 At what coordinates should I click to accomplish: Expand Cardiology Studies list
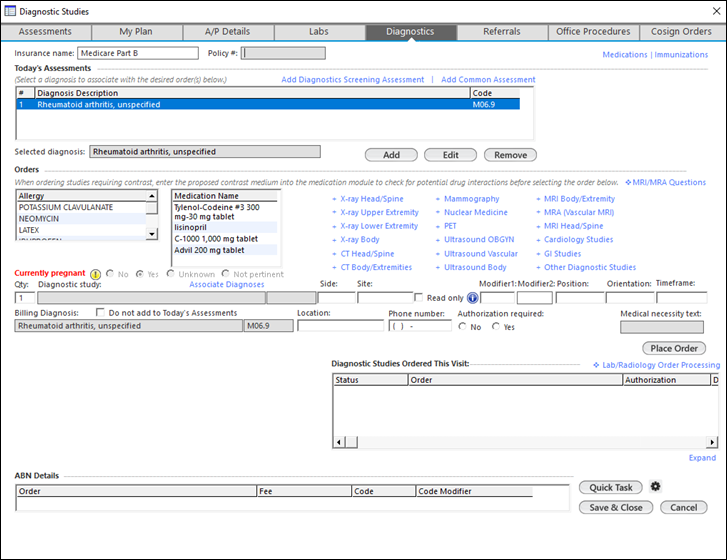point(578,240)
